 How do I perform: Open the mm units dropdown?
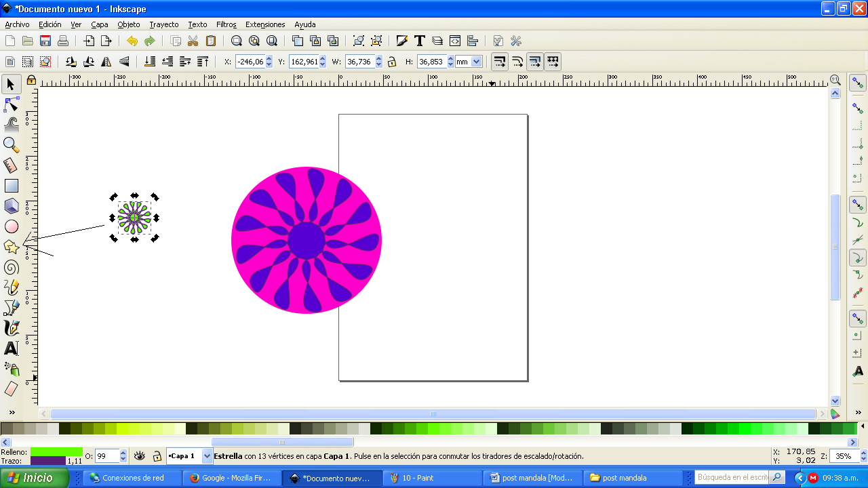pyautogui.click(x=476, y=62)
